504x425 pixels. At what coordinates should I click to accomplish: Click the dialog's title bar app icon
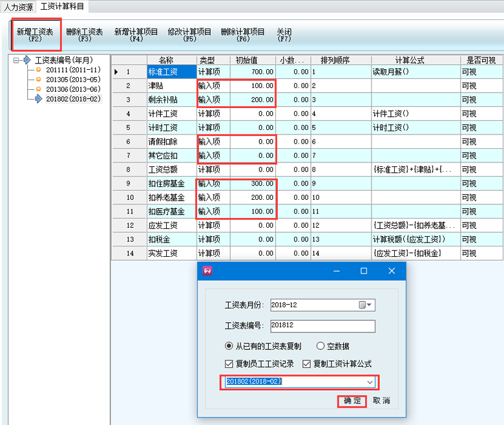click(208, 271)
